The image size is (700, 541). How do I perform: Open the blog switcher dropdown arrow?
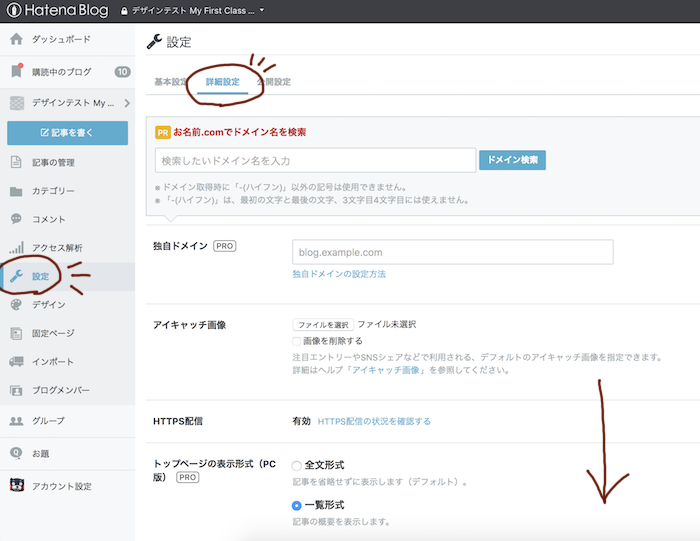click(262, 10)
